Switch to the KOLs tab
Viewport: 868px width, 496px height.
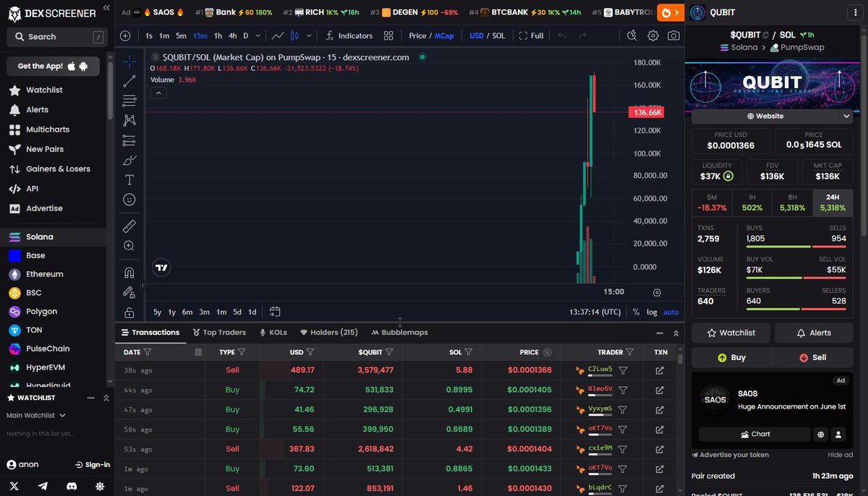pyautogui.click(x=273, y=333)
